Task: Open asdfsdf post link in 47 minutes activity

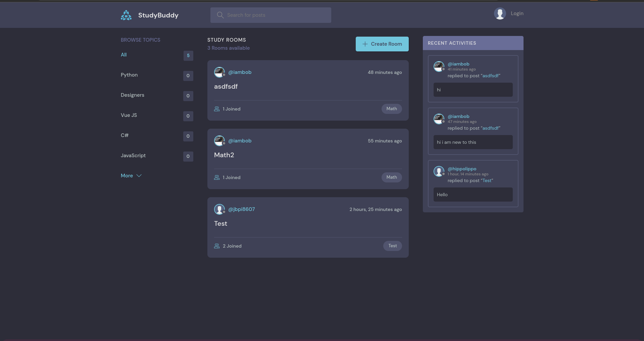Action: pyautogui.click(x=490, y=128)
